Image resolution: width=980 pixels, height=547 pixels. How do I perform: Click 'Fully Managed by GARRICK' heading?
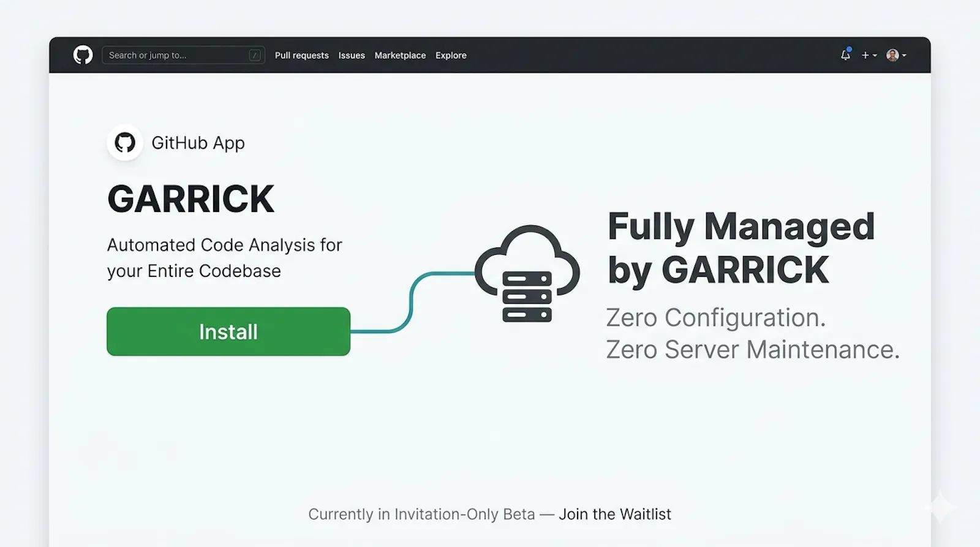741,248
